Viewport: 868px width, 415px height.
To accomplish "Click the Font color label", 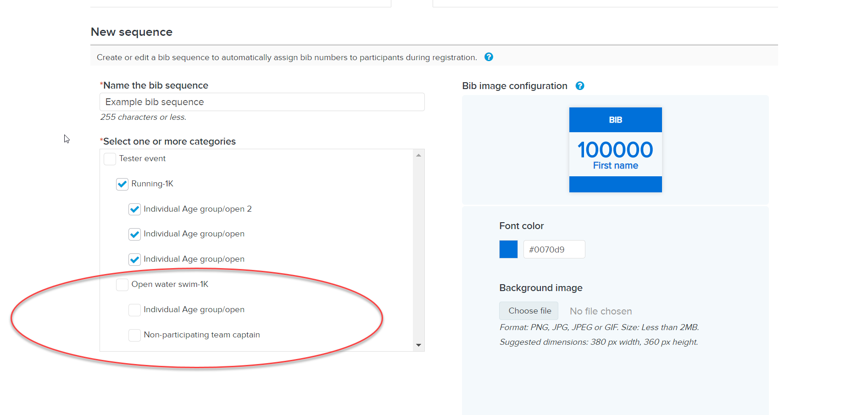I will pos(521,226).
